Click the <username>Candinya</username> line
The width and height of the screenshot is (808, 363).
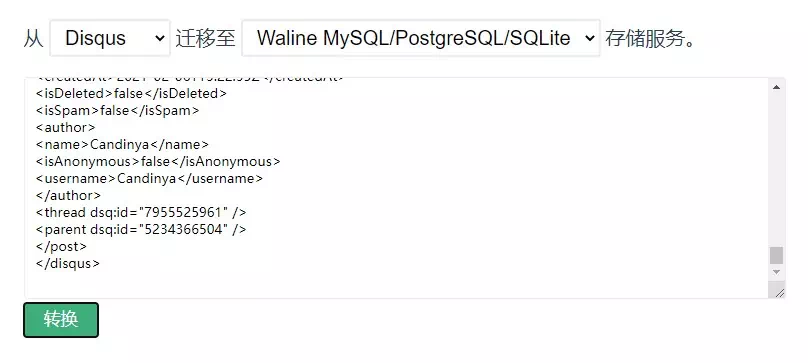click(x=149, y=178)
